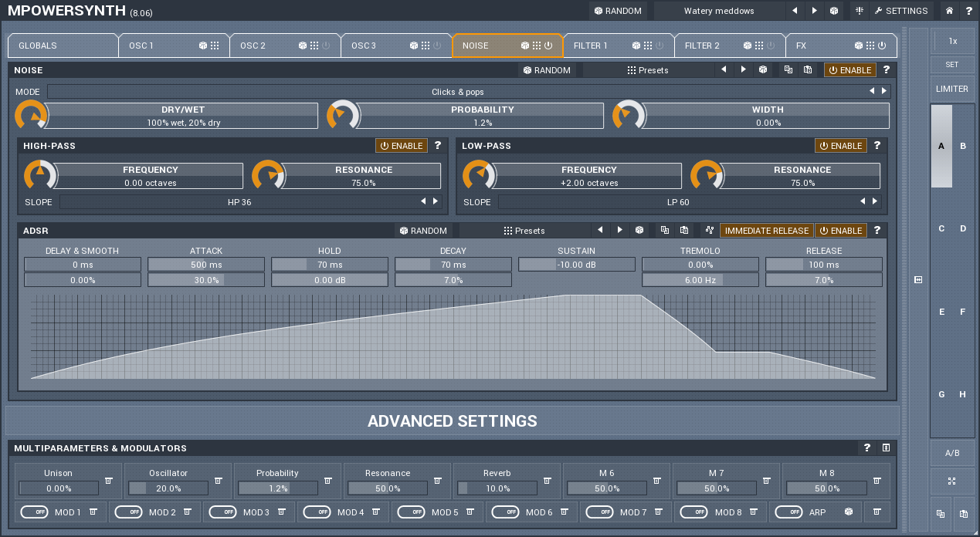Open the FILTER 1 tab
The width and height of the screenshot is (980, 537).
tap(591, 46)
